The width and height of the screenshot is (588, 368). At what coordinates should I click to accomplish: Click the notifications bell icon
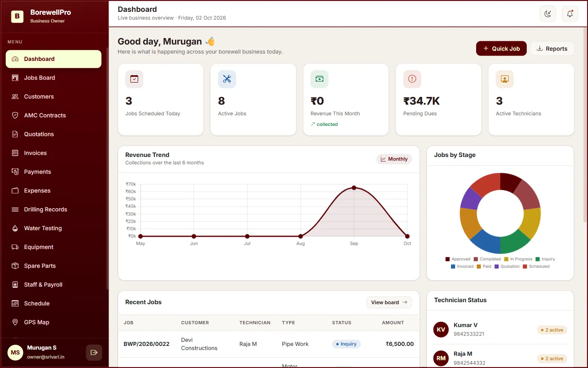570,14
